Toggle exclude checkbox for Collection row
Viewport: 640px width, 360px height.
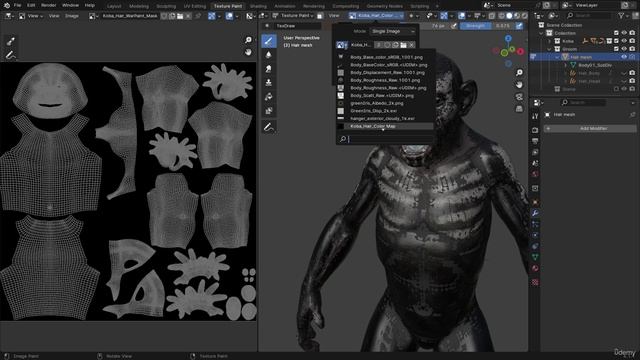pyautogui.click(x=616, y=33)
